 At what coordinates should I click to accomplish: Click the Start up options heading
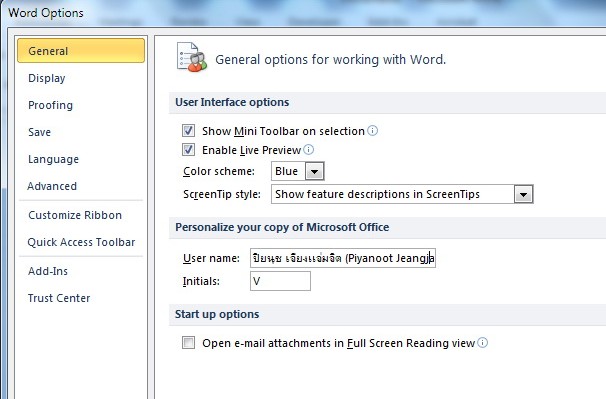[217, 314]
